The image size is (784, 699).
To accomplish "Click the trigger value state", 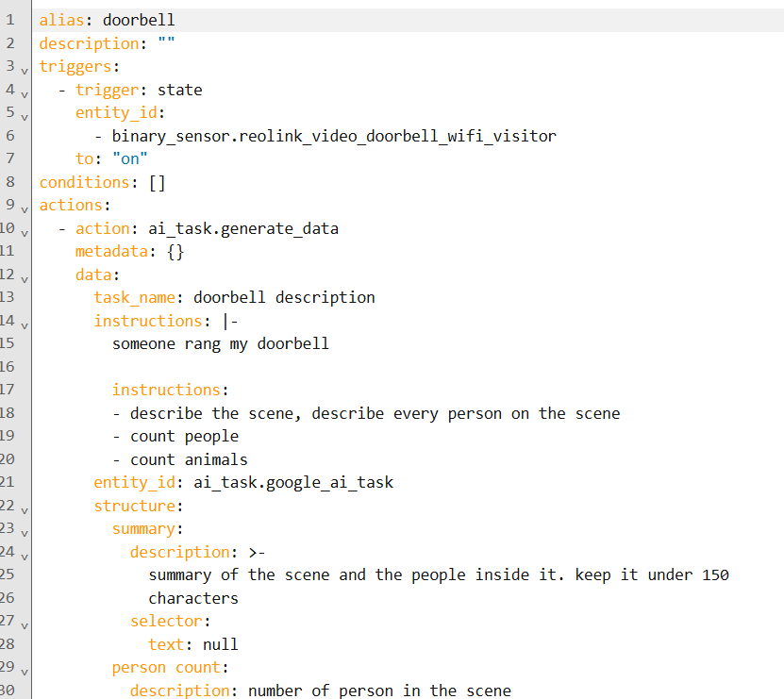I will pos(180,90).
